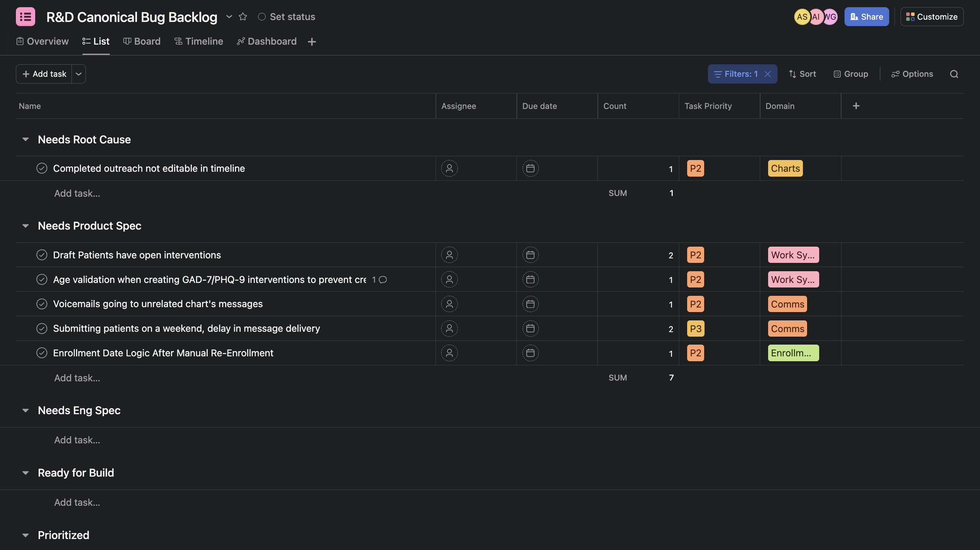
Task: Open the search in the project
Action: (x=954, y=74)
